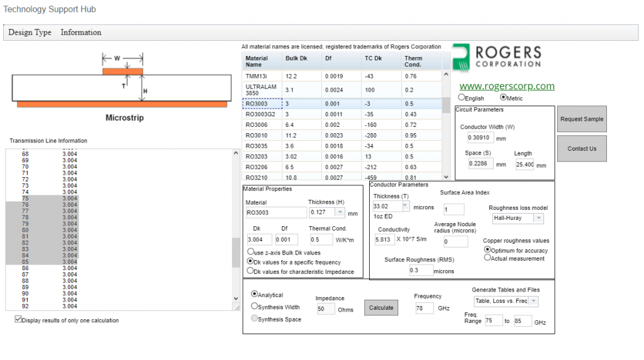Select 'Optimum for accuracy' roughness option

[x=487, y=249]
